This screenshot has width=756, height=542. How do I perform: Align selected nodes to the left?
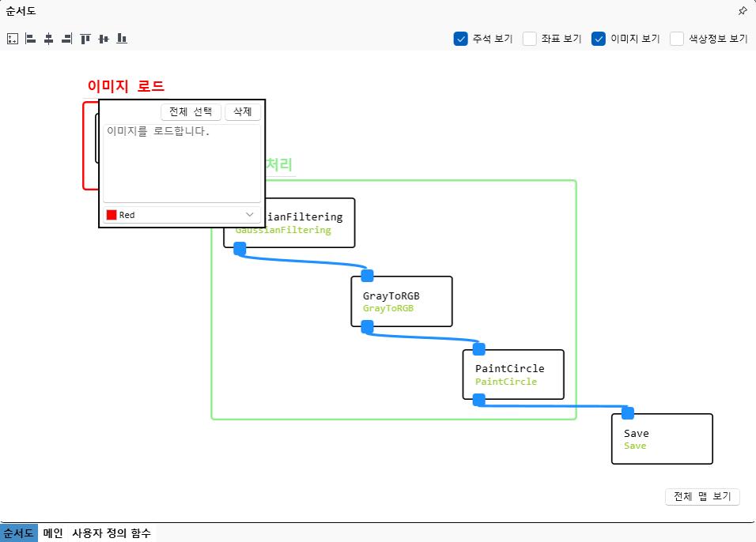(x=30, y=39)
